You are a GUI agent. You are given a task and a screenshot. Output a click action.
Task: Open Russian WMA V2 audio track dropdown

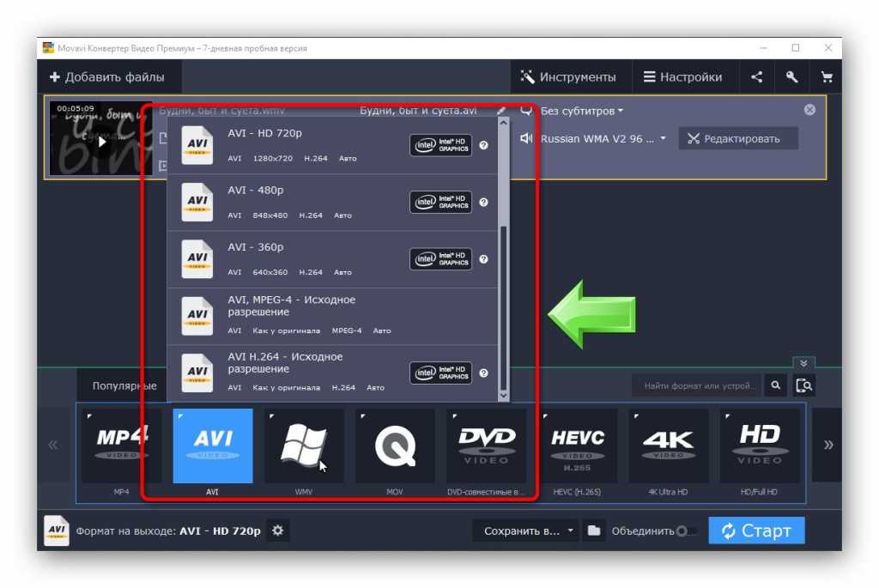pos(603,138)
